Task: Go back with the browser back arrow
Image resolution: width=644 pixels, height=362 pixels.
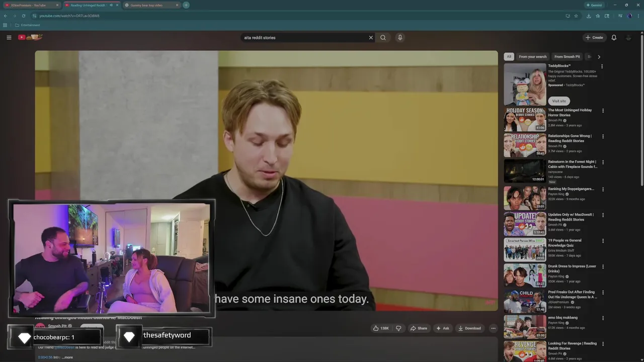Action: [x=5, y=16]
